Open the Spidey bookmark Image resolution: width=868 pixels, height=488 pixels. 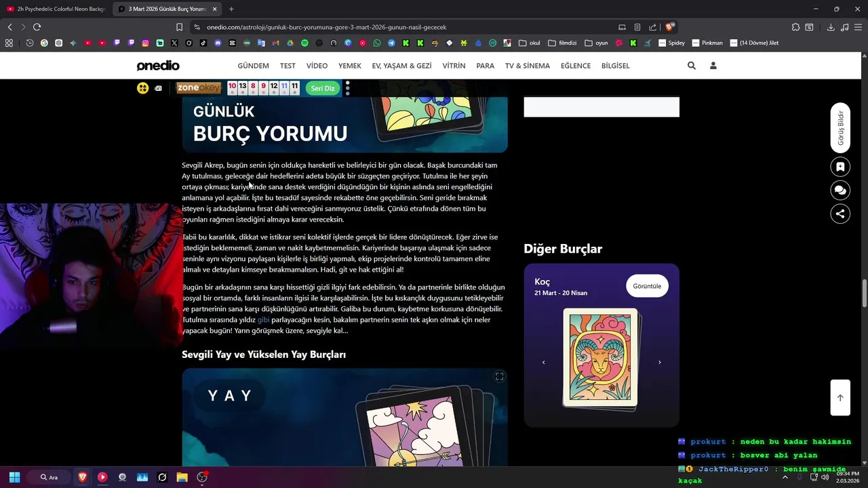(671, 43)
